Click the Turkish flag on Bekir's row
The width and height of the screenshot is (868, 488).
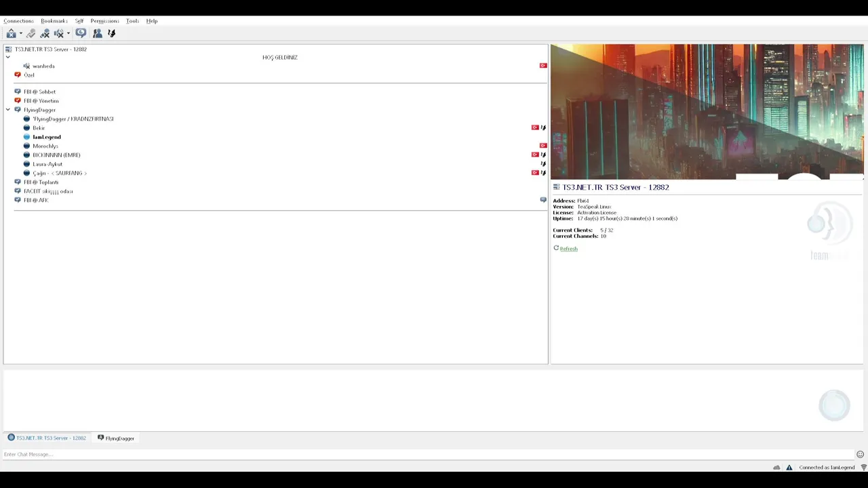tap(535, 127)
